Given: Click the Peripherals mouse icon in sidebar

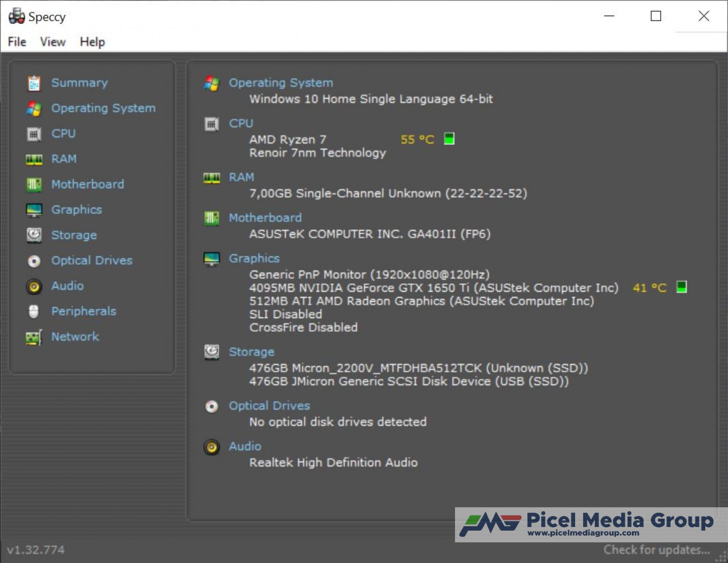Looking at the screenshot, I should (x=34, y=312).
